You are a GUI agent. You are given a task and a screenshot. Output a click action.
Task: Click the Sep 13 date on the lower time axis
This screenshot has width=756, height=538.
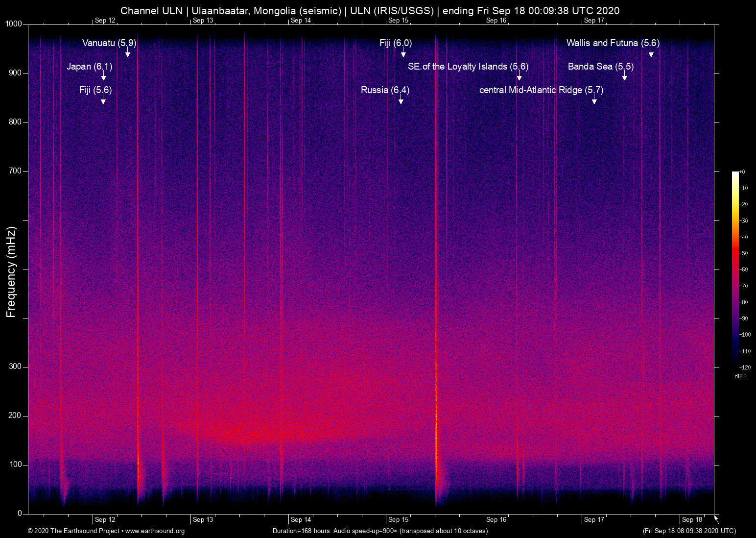pos(203,520)
